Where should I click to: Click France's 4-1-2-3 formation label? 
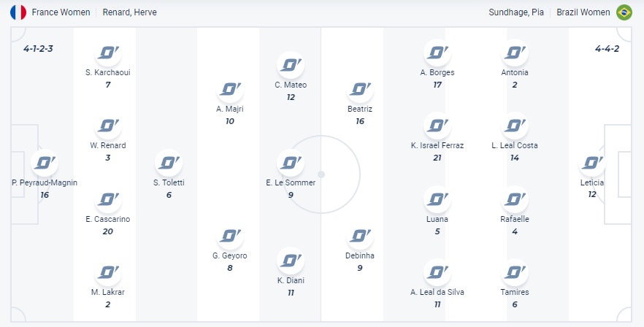pyautogui.click(x=39, y=50)
